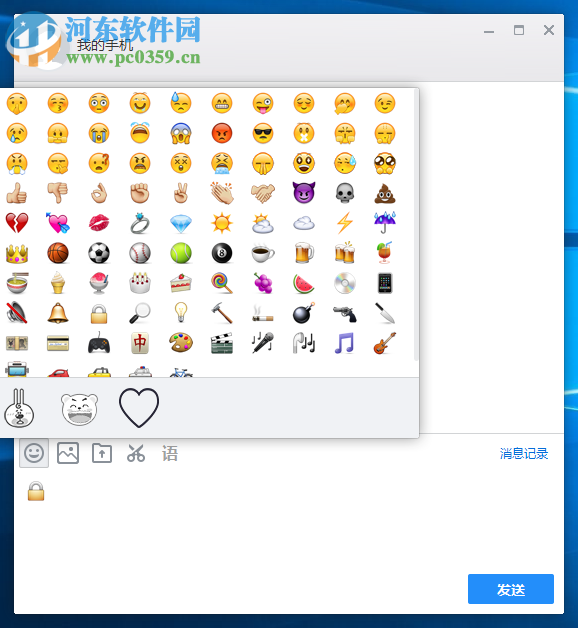Insert the diamond ring emoji

[140, 223]
